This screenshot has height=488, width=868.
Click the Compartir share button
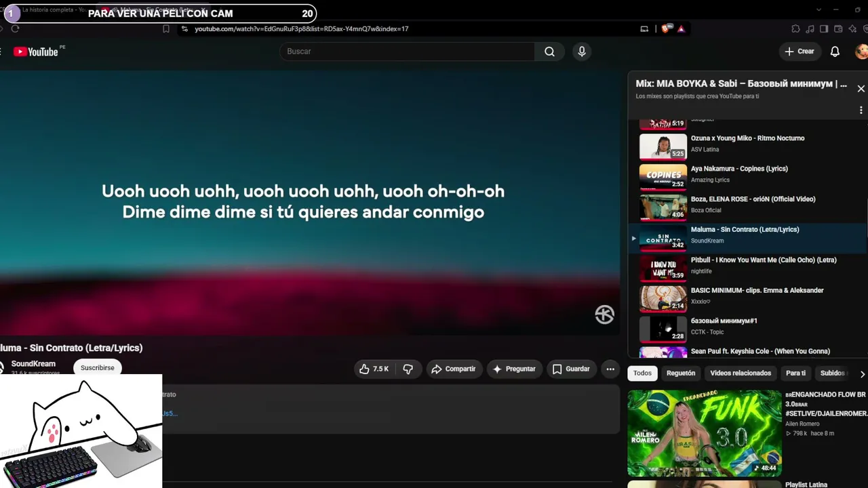coord(454,369)
